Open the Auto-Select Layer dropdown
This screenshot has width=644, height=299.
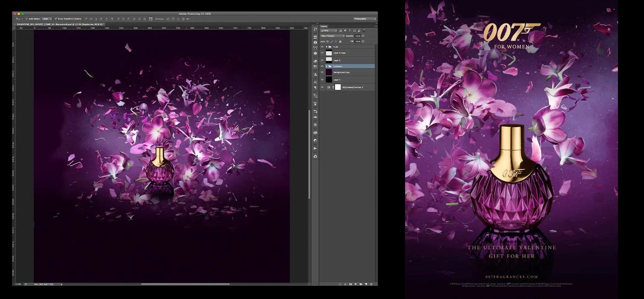pyautogui.click(x=47, y=19)
